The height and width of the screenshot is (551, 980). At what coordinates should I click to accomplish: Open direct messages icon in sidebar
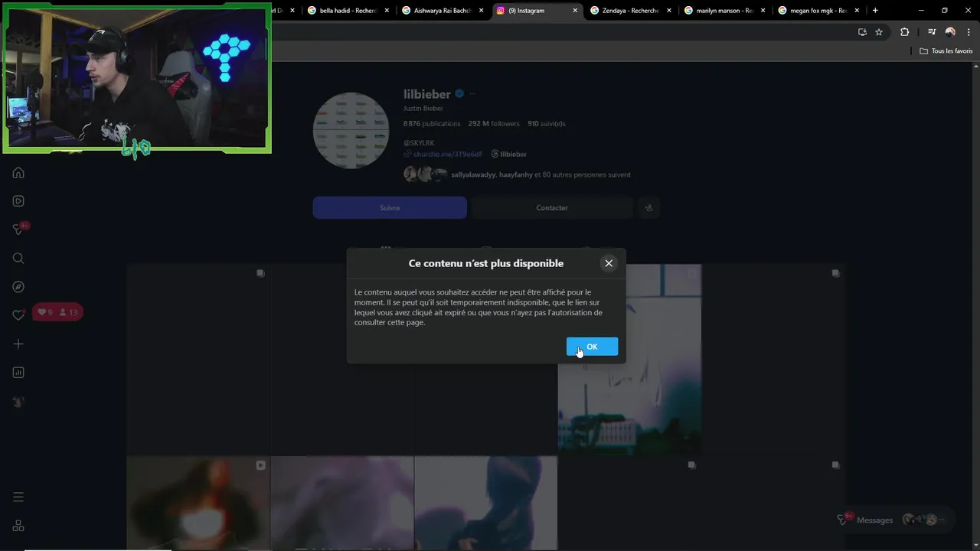(18, 230)
